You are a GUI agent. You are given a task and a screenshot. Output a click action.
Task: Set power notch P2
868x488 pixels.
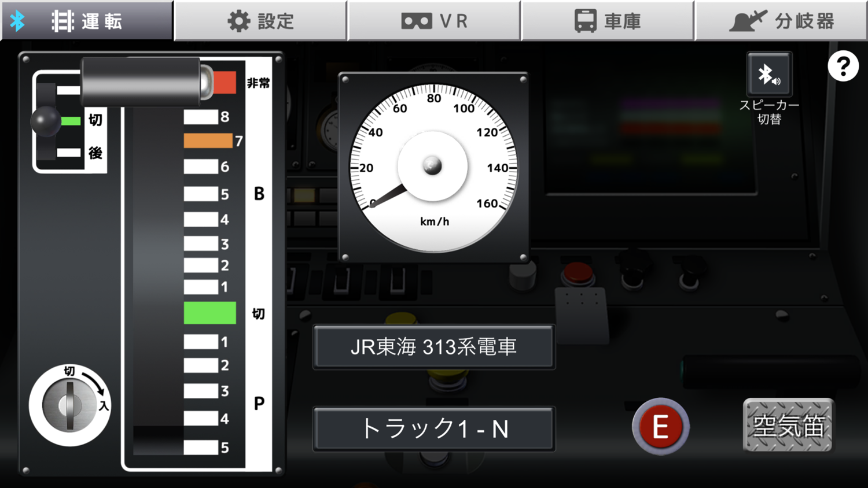point(201,365)
